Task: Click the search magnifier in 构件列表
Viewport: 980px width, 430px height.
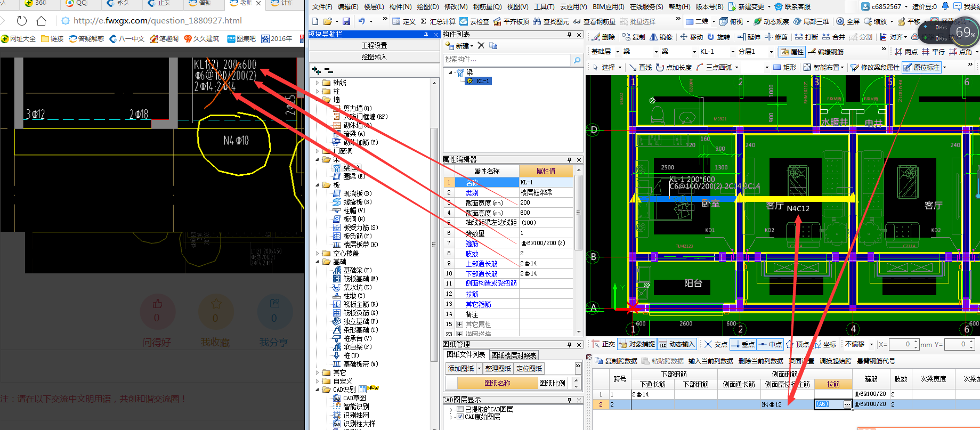Action: pos(577,60)
